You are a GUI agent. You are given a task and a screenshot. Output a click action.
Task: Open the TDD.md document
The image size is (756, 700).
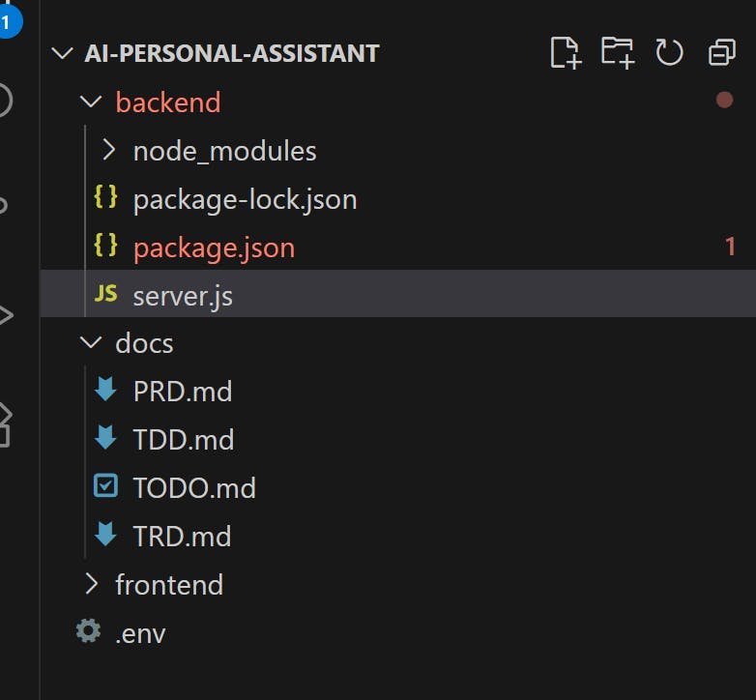click(184, 440)
